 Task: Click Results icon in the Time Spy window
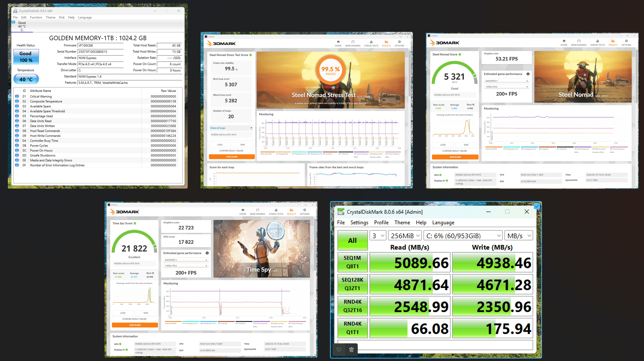pyautogui.click(x=291, y=212)
